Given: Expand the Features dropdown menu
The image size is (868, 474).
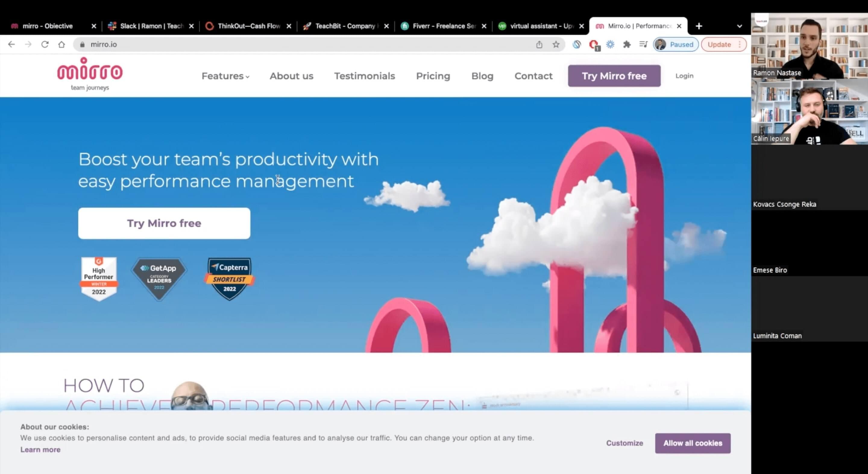Looking at the screenshot, I should tap(225, 76).
